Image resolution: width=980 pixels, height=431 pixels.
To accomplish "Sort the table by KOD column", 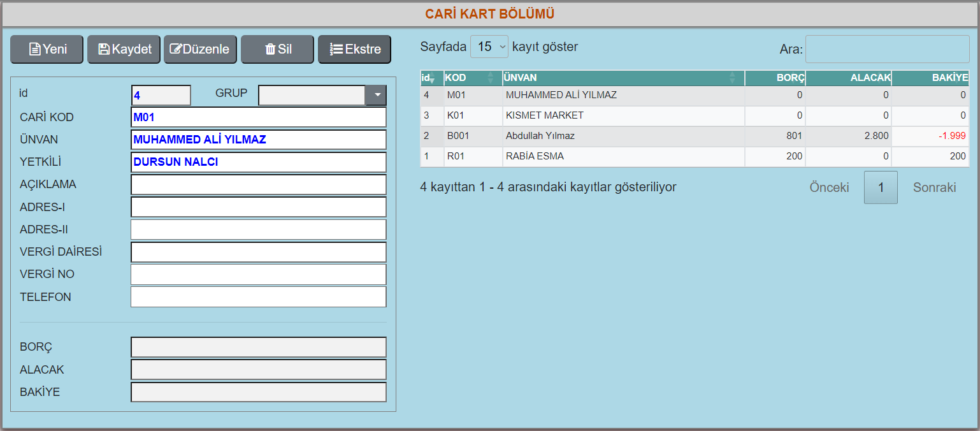I will click(472, 78).
